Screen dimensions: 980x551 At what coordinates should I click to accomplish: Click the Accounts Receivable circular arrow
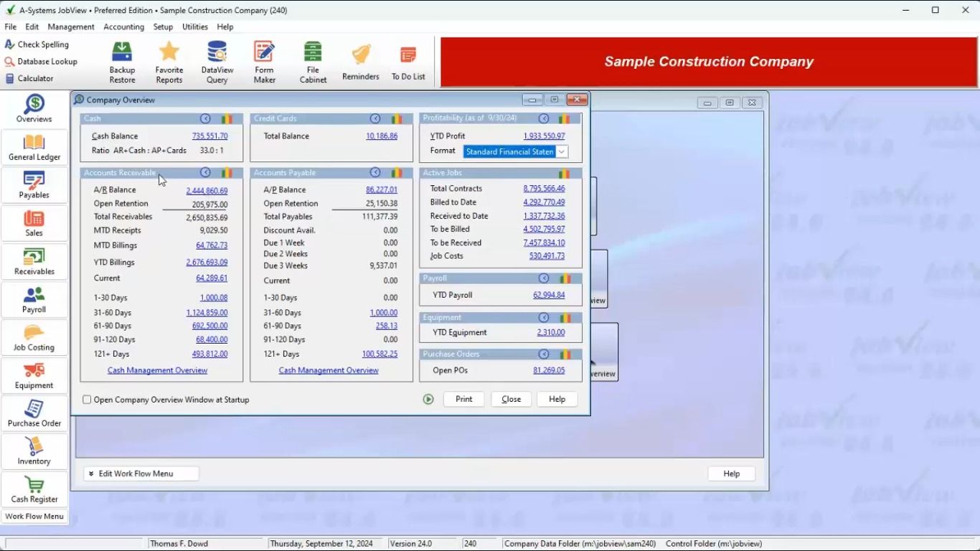[x=205, y=173]
